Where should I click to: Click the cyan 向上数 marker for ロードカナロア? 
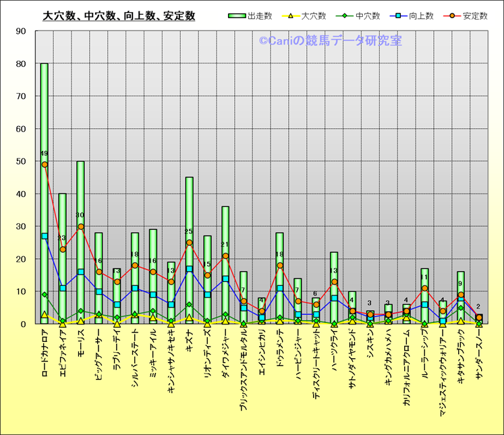point(45,236)
